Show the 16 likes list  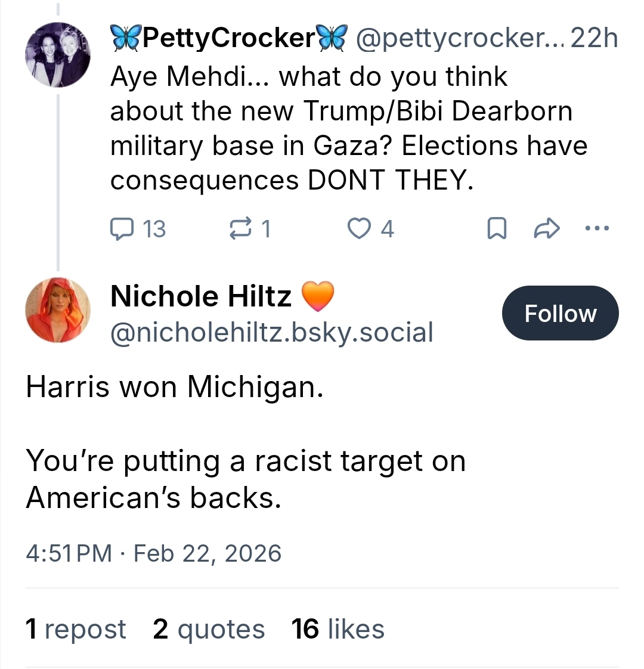(x=338, y=629)
